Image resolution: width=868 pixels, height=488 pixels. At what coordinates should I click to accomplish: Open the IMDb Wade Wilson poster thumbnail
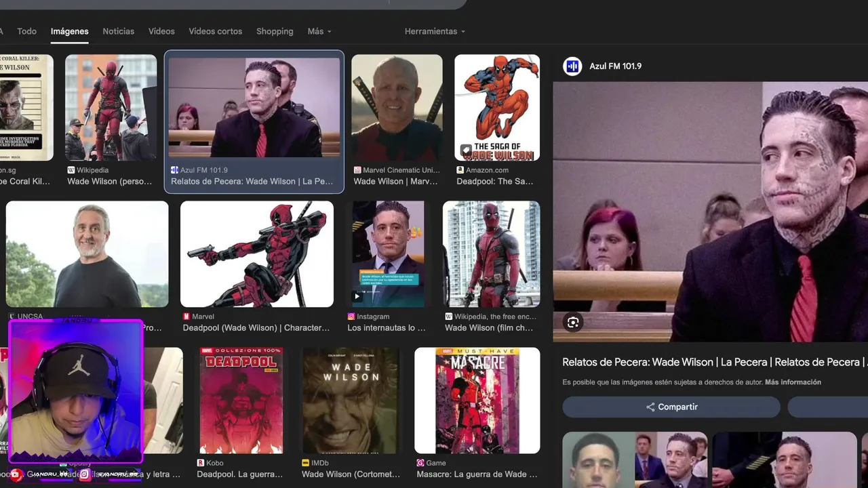(x=351, y=401)
